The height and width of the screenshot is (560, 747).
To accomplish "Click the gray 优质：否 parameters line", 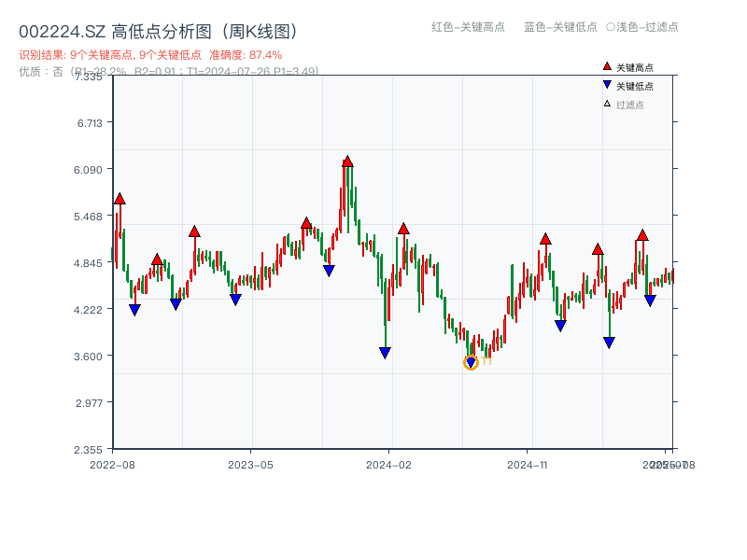I will [169, 71].
